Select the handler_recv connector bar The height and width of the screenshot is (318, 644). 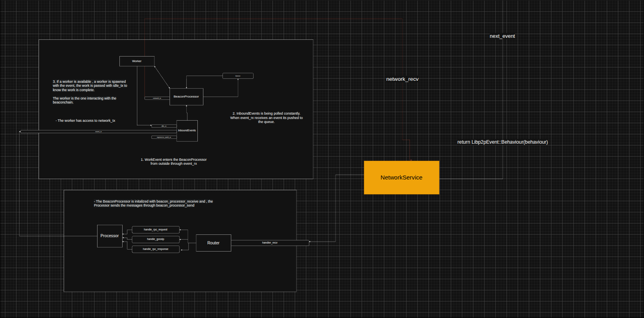tap(270, 243)
